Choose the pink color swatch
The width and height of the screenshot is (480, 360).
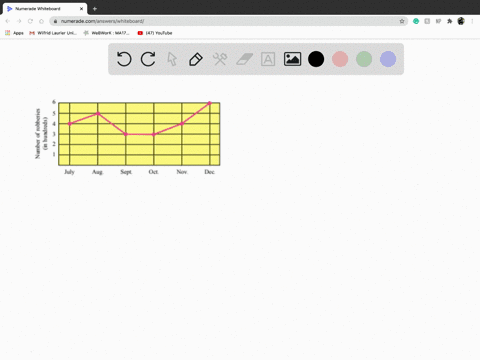[x=340, y=59]
